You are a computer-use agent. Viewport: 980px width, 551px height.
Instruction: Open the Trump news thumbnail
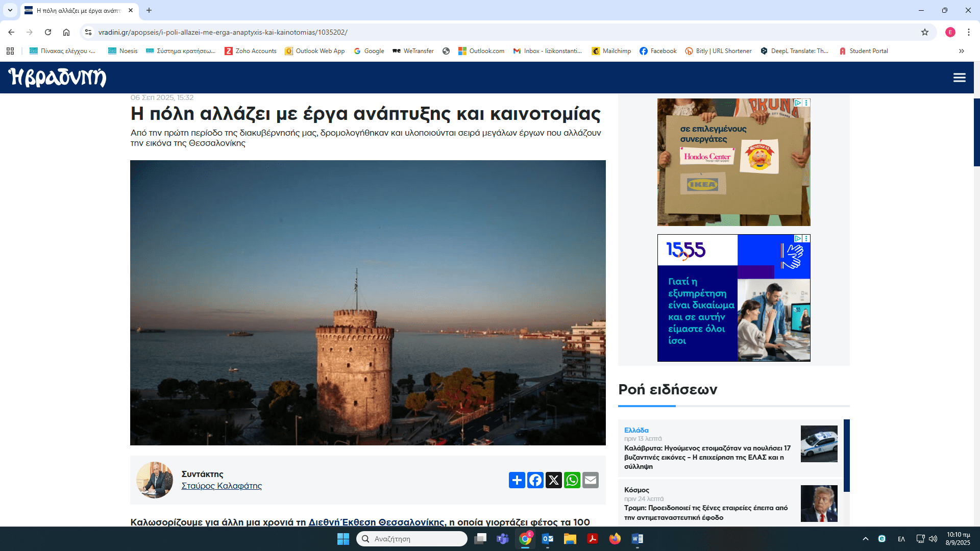point(819,504)
